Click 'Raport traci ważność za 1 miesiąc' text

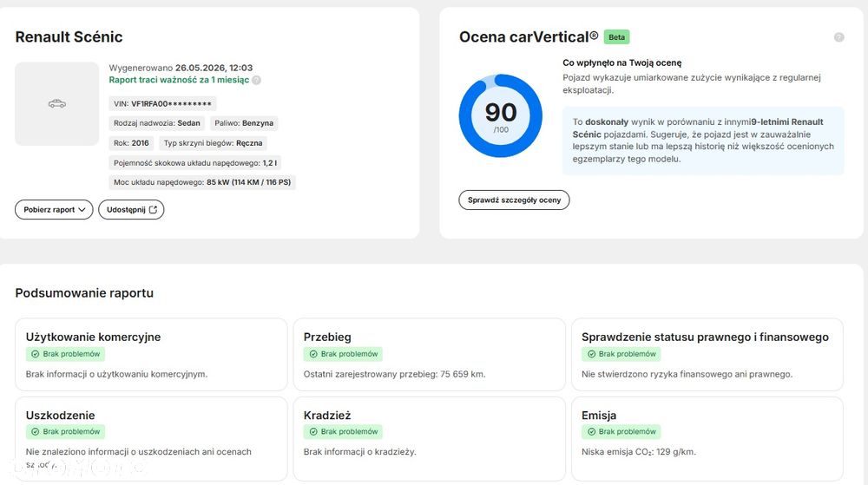click(179, 80)
